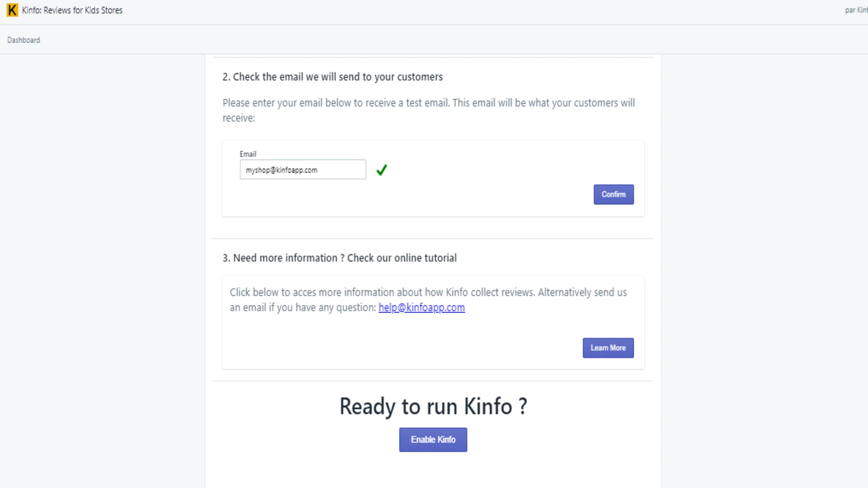The width and height of the screenshot is (868, 488).
Task: Click the Email field label
Action: [248, 154]
